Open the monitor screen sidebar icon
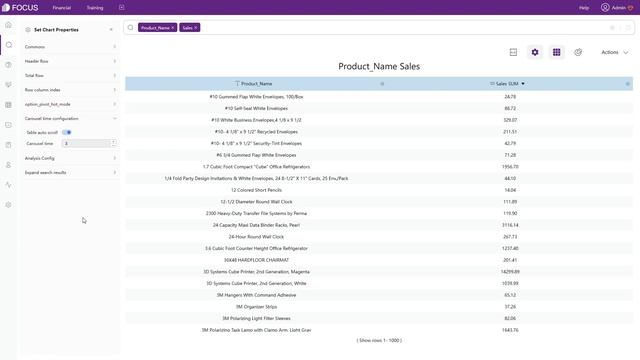The height and width of the screenshot is (360, 640). 9,125
